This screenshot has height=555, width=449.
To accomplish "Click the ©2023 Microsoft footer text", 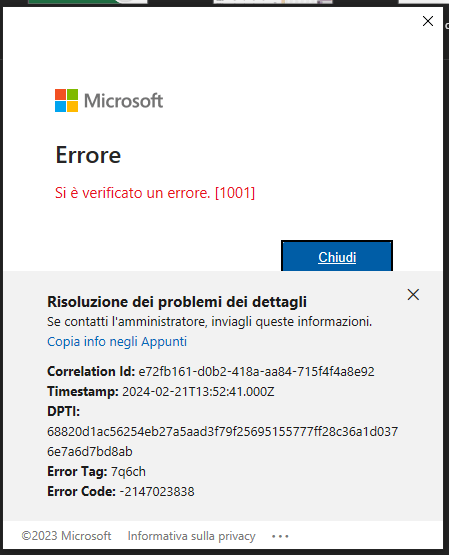I will pos(66,536).
